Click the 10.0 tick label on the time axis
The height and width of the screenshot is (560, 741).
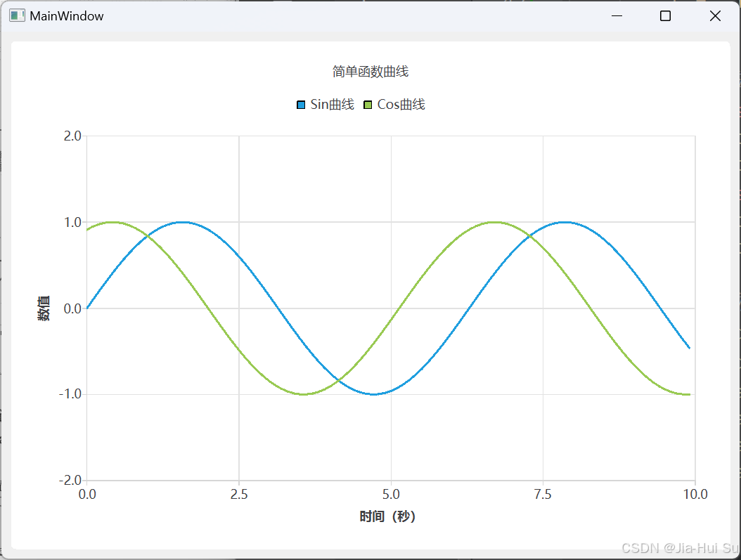click(697, 494)
